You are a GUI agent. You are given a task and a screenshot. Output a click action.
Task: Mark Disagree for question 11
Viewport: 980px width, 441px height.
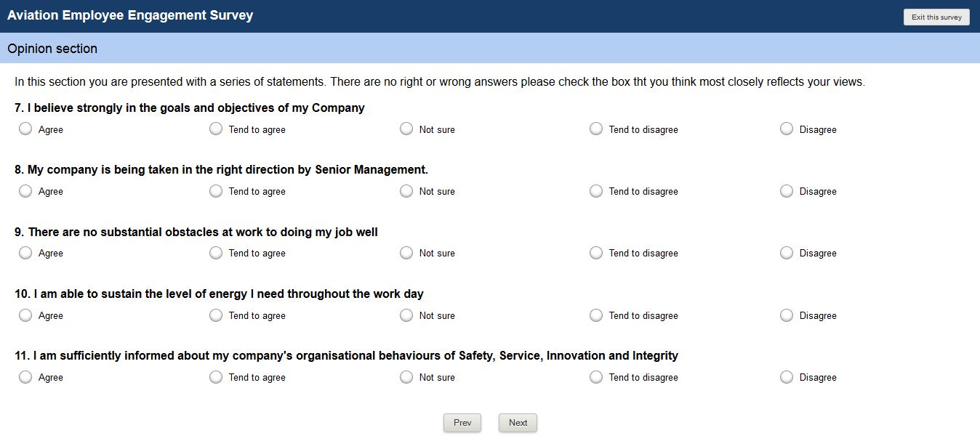pos(787,377)
